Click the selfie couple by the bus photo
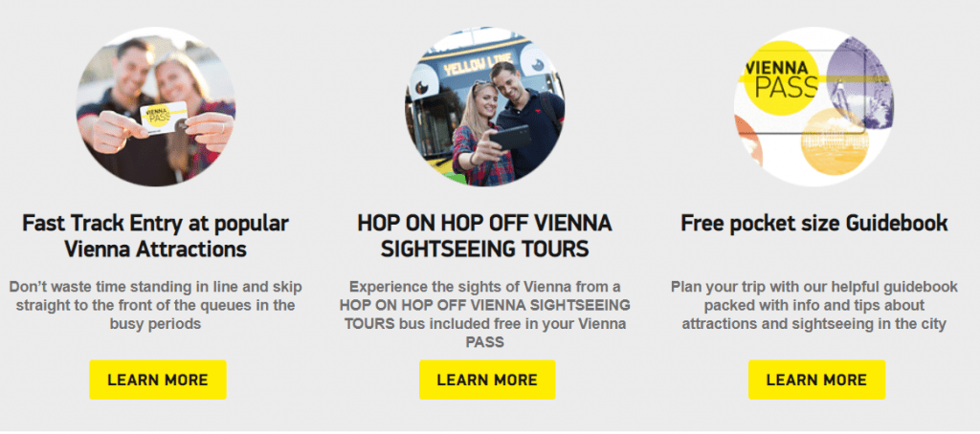The height and width of the screenshot is (434, 980). click(x=484, y=107)
